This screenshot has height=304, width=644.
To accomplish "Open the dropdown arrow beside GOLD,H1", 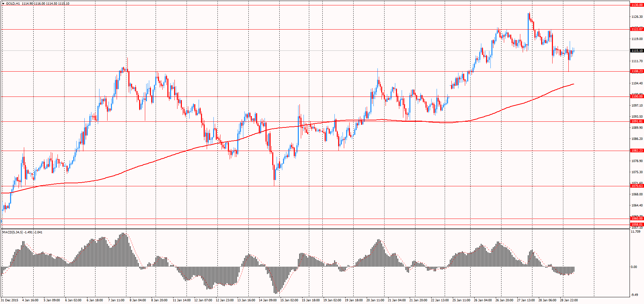I will (3, 4).
